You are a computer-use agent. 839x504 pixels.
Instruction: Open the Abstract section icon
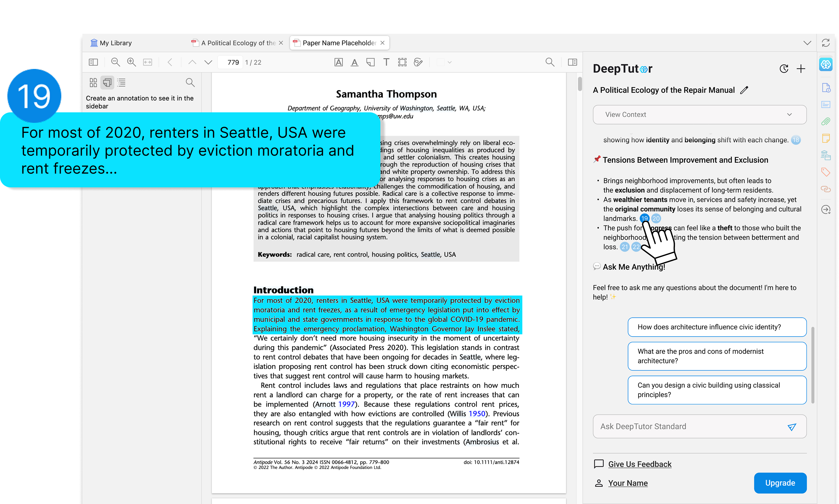(x=826, y=105)
